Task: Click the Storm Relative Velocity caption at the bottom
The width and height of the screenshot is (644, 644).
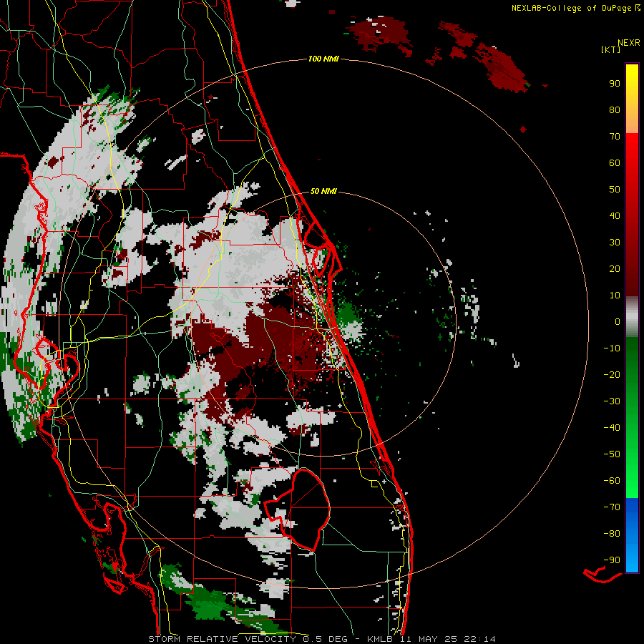Action: click(x=321, y=639)
